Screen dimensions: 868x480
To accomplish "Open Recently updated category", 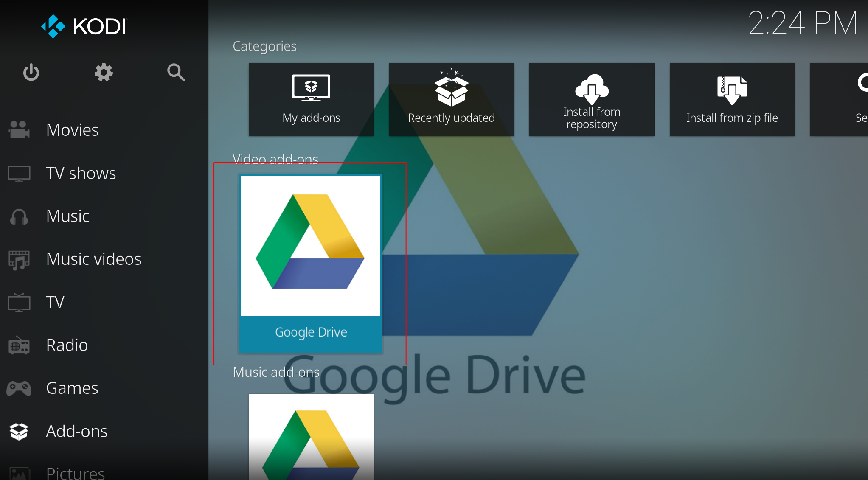I will pos(451,100).
